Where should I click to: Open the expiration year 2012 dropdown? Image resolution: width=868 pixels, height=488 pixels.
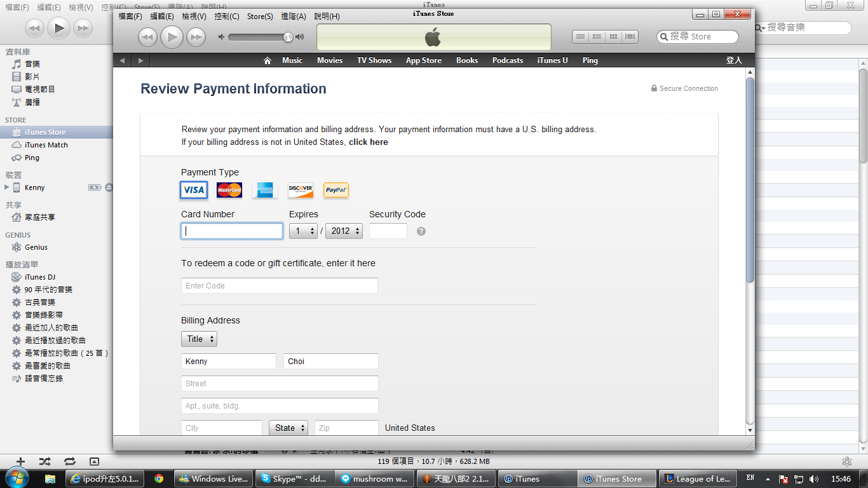coord(344,231)
